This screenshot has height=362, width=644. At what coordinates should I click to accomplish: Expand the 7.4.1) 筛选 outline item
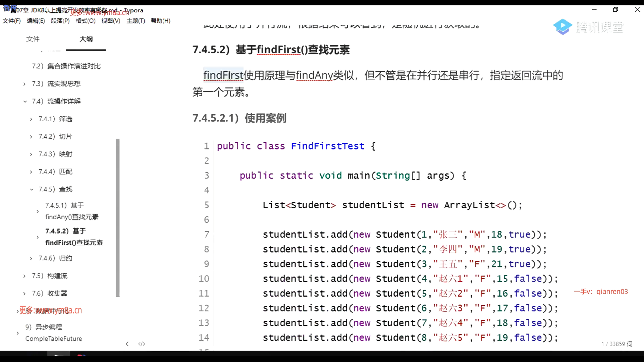(x=31, y=119)
